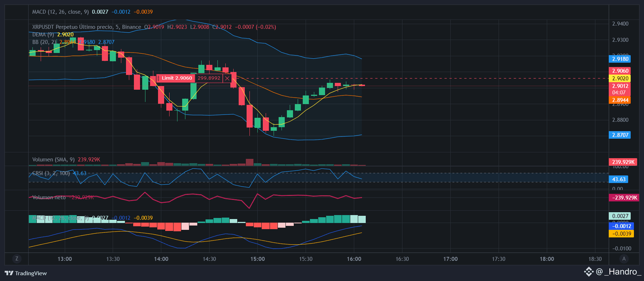
Task: Click the 0.0027 MACD histogram axis label
Action: 620,216
